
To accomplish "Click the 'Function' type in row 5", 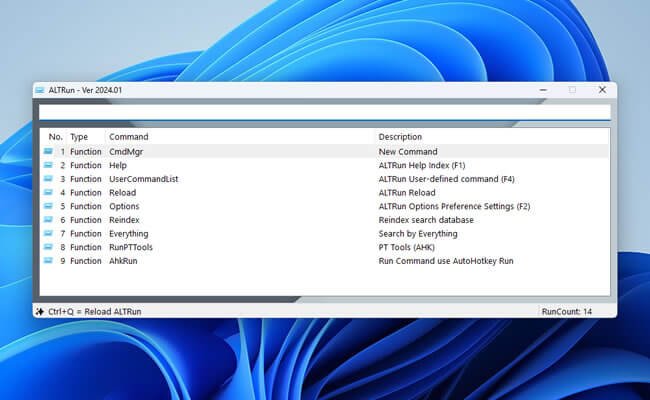I will pyautogui.click(x=85, y=206).
